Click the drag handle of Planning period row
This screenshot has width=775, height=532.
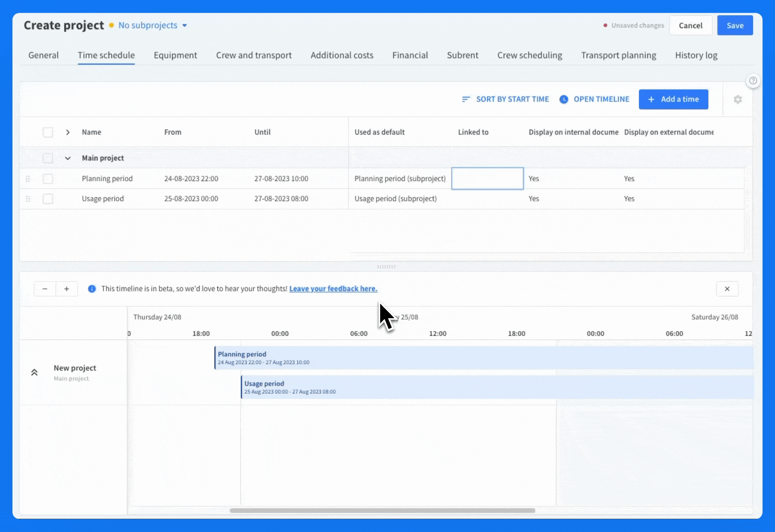click(x=28, y=179)
